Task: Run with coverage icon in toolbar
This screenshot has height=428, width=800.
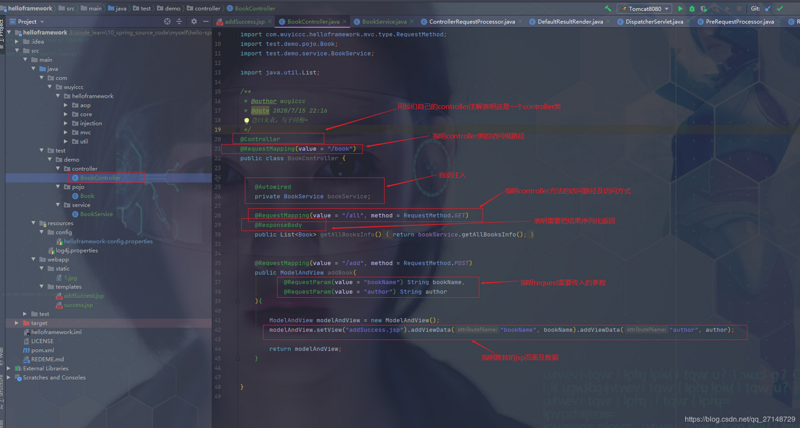Action: (704, 8)
